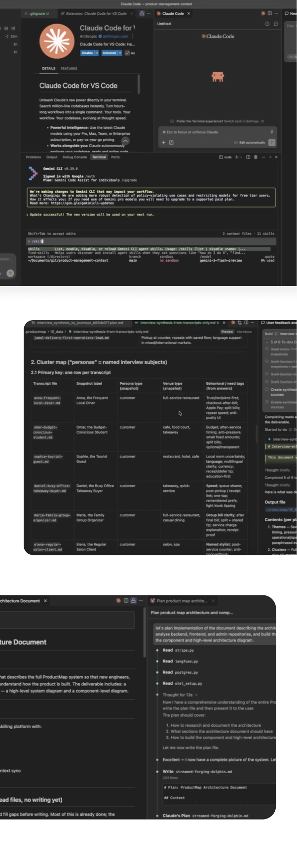Viewport: 297px width, 868px height.
Task: Open interview-synthesis-from-transcripts-only.md tab
Action: pyautogui.click(x=179, y=323)
